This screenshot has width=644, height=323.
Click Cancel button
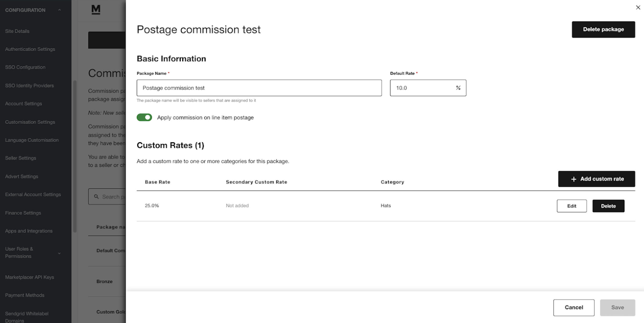pos(574,308)
